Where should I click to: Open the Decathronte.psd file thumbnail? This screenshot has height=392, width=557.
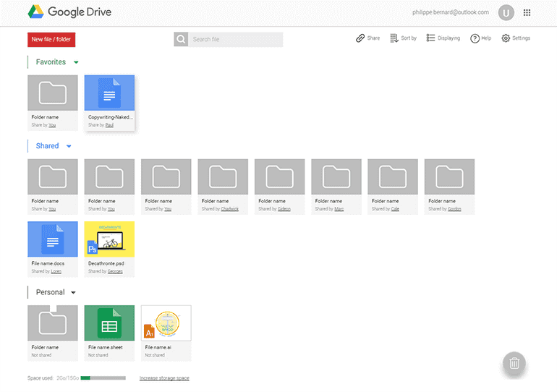tap(109, 240)
